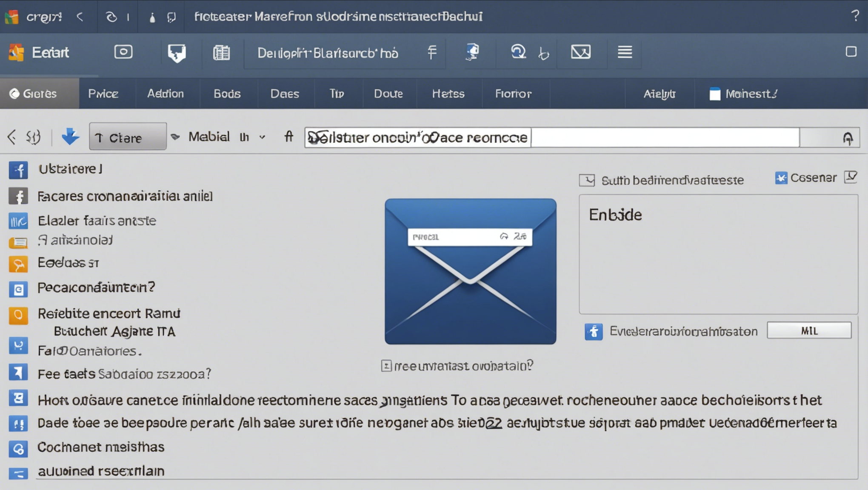
Task: Click the Aielyt item in tab bar
Action: [660, 94]
